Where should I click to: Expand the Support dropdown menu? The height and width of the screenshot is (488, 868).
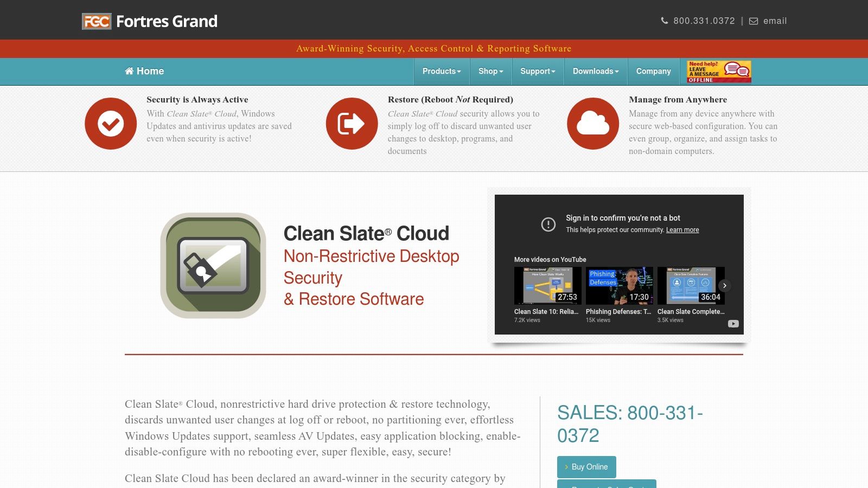(538, 71)
